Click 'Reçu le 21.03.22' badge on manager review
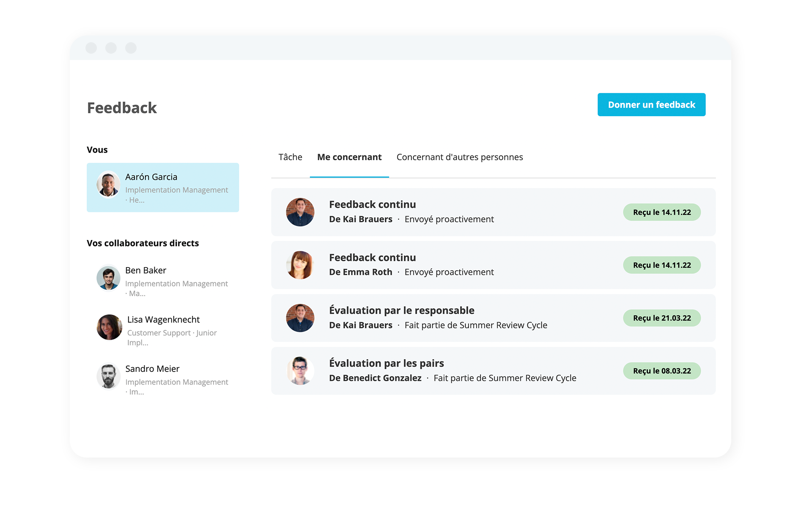812x518 pixels. (x=662, y=318)
